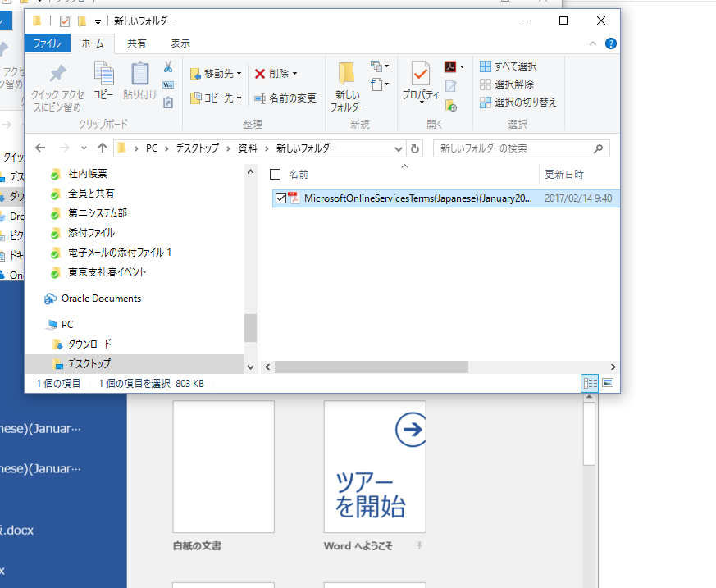Toggle the select-all checkbox beside 名前
Screen dimensions: 716x588
tap(275, 175)
